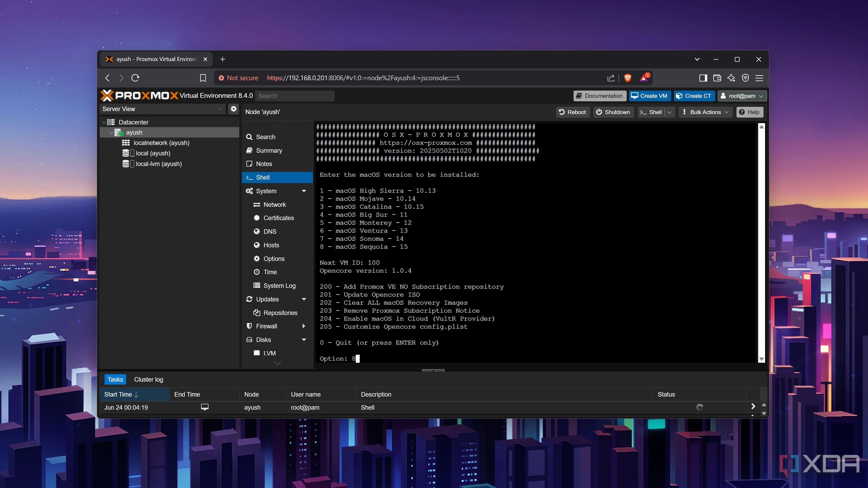The width and height of the screenshot is (868, 488).
Task: Click the share page icon in address bar
Action: click(611, 78)
